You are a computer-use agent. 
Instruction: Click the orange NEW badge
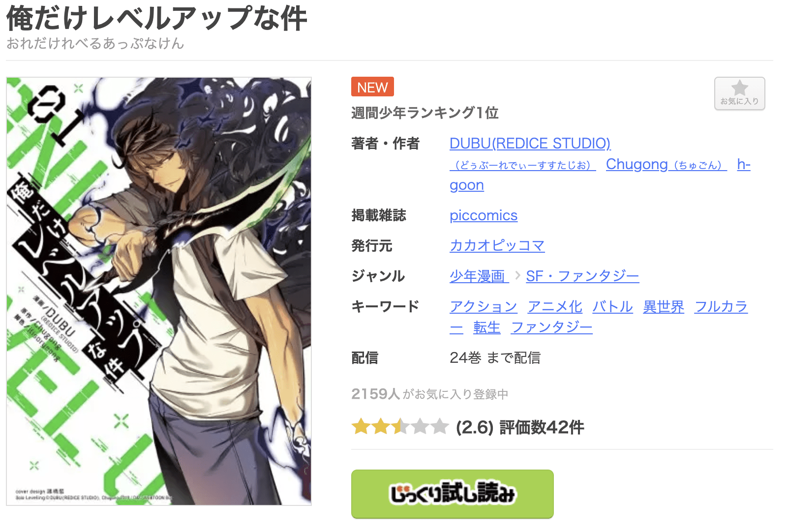pos(372,87)
